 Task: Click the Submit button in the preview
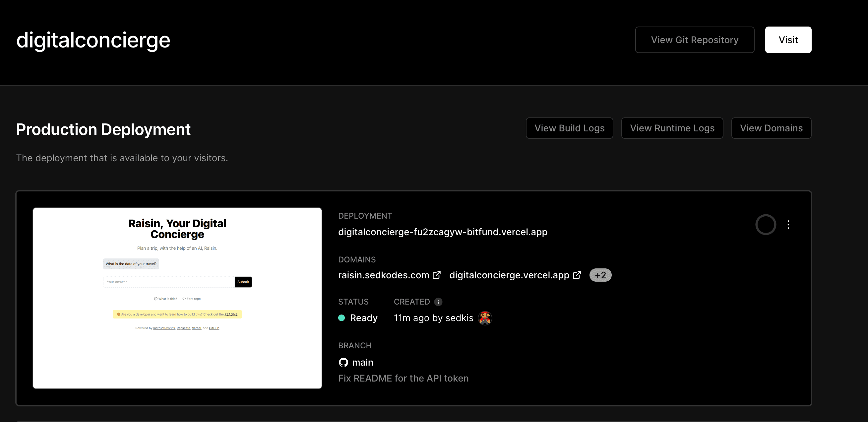tap(243, 282)
